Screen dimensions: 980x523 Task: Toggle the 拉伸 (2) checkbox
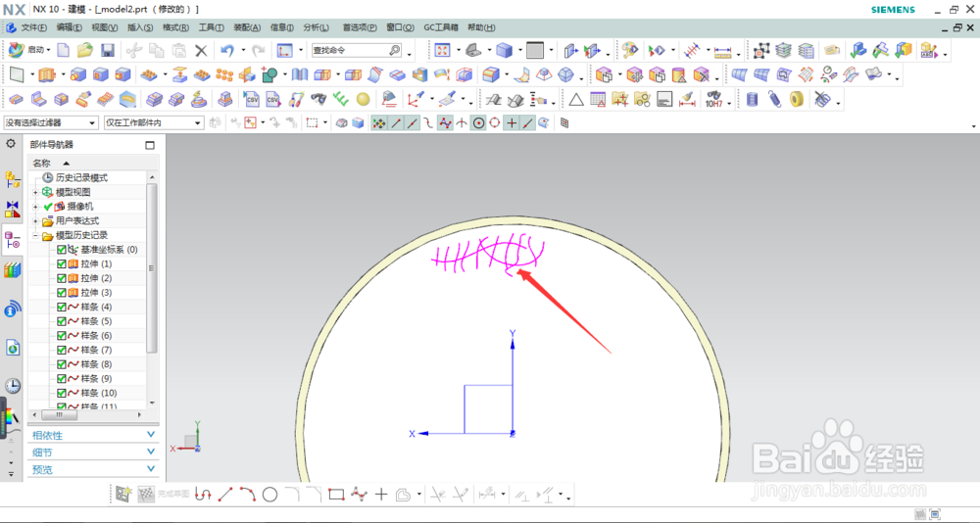coord(61,278)
